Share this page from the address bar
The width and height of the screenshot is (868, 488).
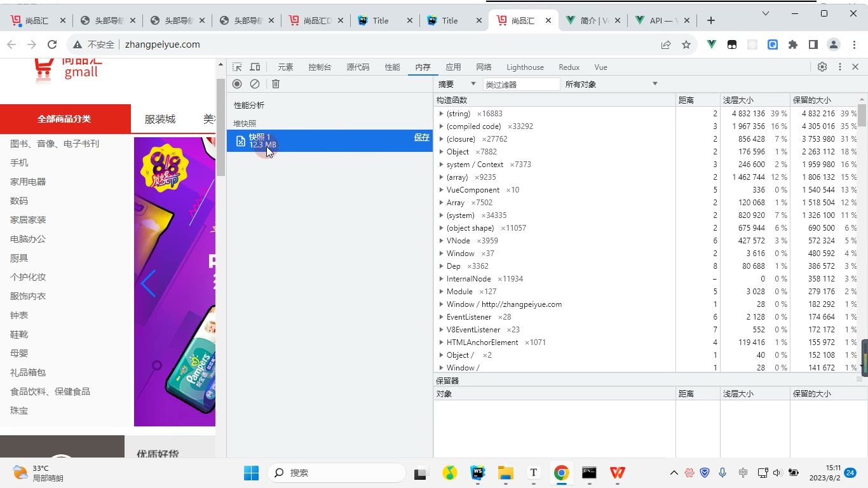click(666, 44)
